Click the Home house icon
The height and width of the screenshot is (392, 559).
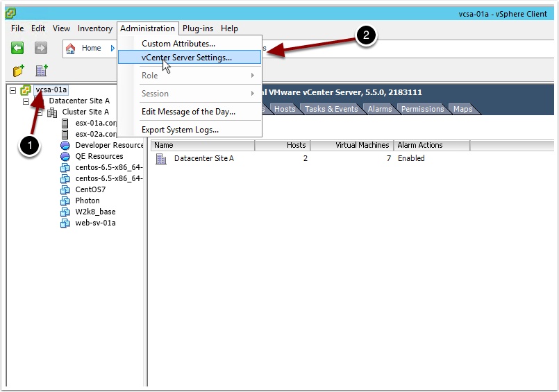point(71,49)
